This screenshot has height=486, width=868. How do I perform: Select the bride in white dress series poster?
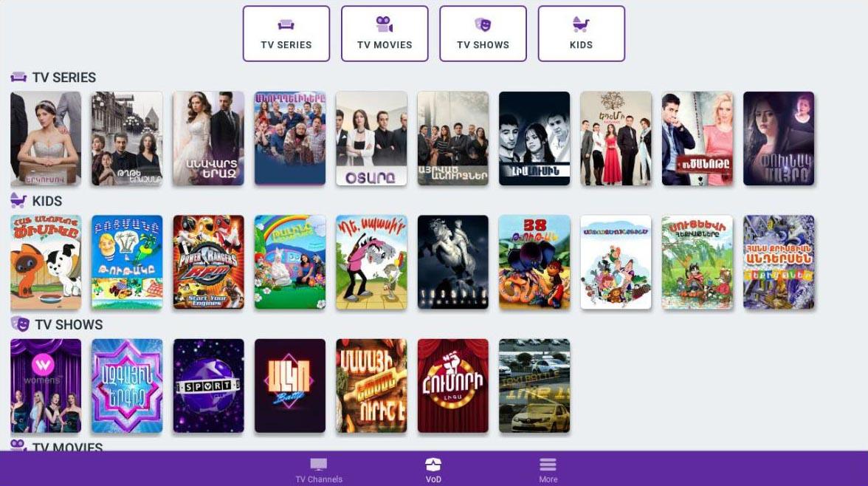(x=46, y=139)
